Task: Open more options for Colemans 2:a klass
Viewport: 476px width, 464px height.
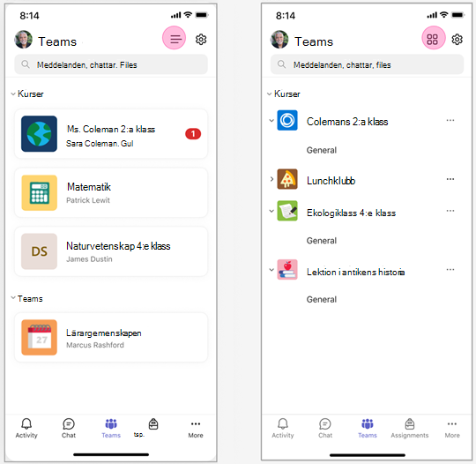Action: click(x=450, y=120)
